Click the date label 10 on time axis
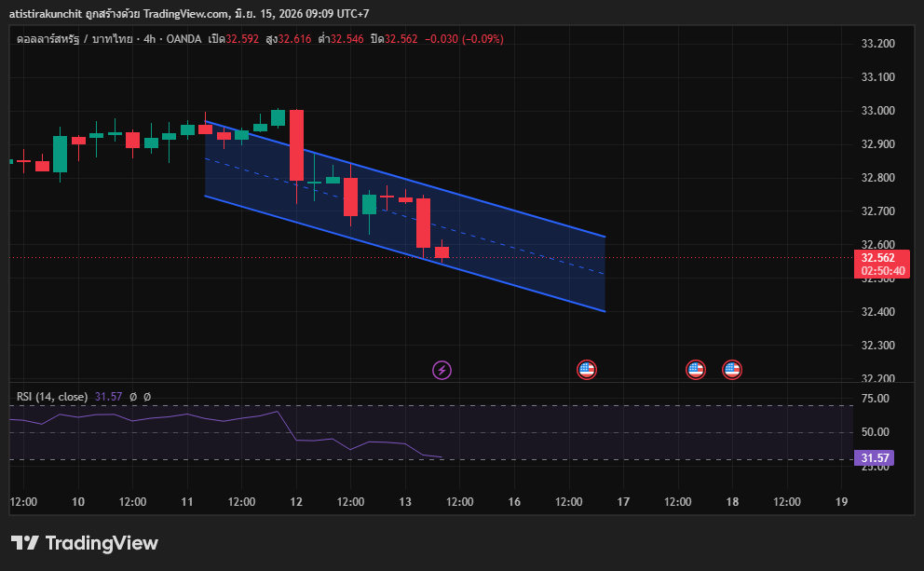Viewport: 924px width, 571px height. [78, 501]
